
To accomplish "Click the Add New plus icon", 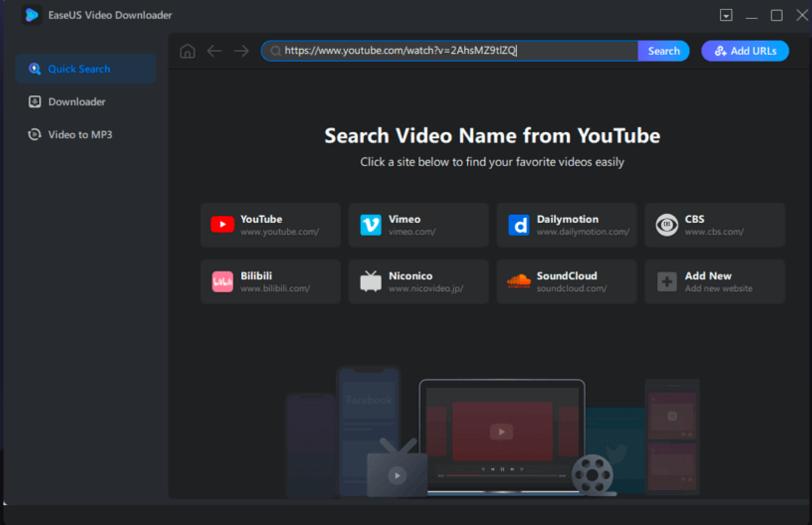I will click(x=667, y=282).
